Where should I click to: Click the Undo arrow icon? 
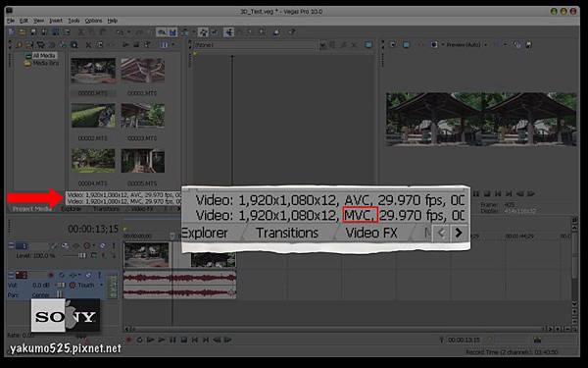point(120,32)
